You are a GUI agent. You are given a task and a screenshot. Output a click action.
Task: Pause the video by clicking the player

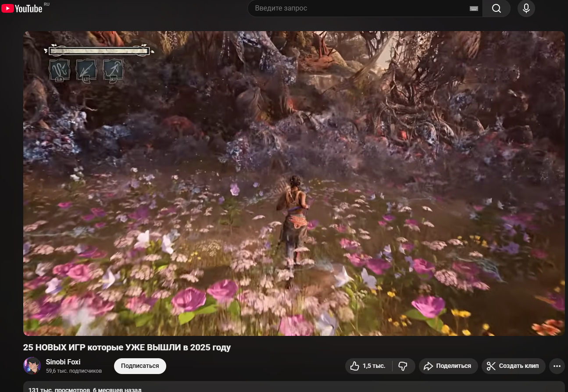tap(294, 183)
